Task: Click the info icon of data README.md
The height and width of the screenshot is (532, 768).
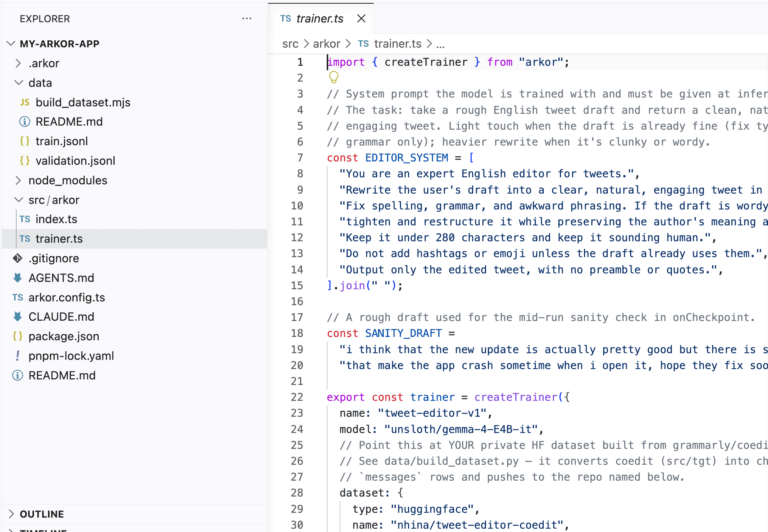Action: (x=25, y=122)
